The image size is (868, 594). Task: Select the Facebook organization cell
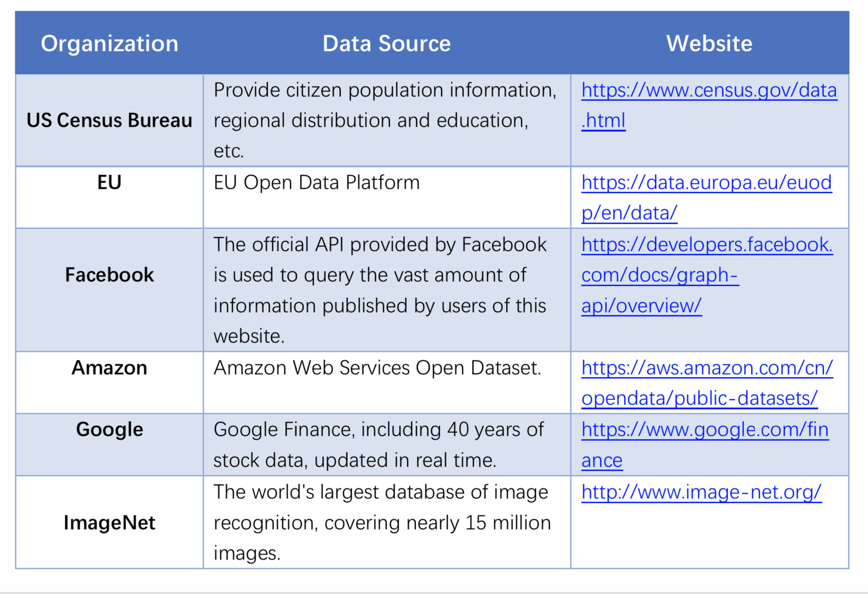(110, 290)
